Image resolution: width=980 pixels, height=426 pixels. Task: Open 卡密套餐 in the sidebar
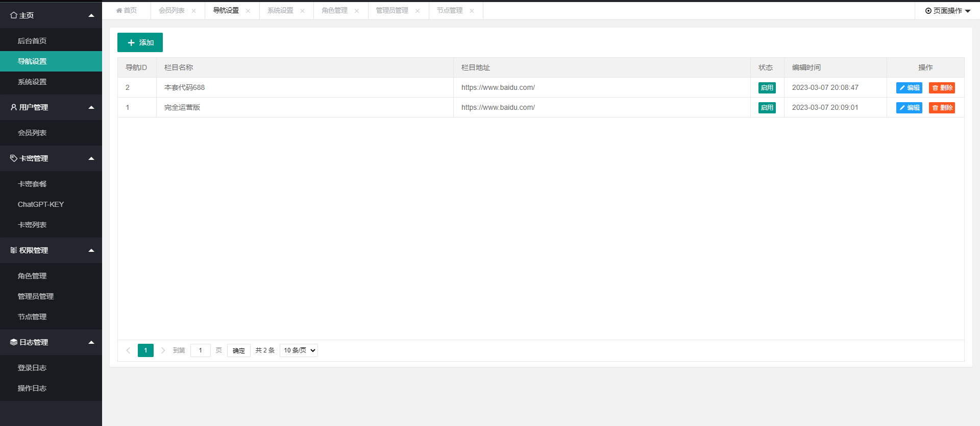point(51,184)
